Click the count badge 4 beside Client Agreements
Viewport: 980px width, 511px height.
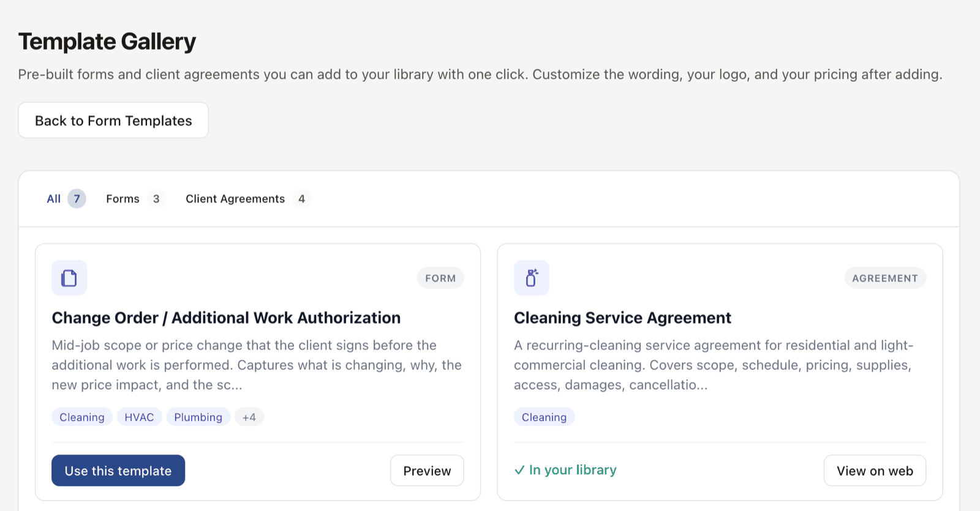(x=301, y=199)
